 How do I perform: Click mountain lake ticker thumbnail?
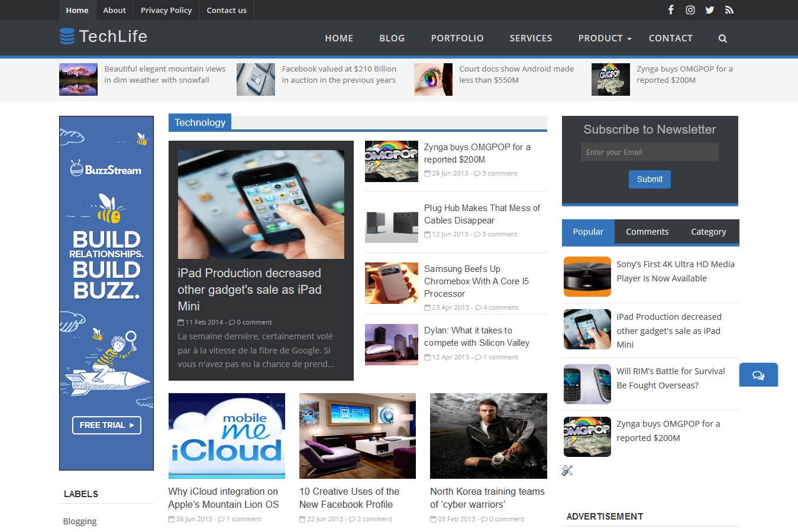click(78, 79)
